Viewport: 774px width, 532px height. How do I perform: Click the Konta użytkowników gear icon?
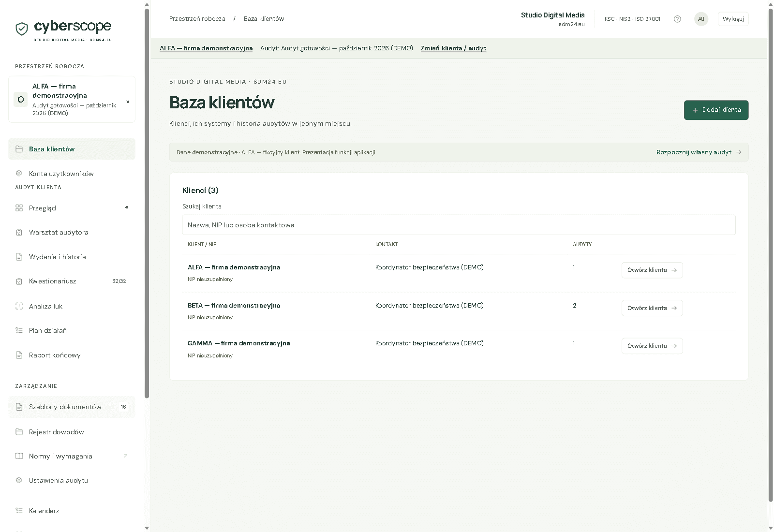[19, 173]
